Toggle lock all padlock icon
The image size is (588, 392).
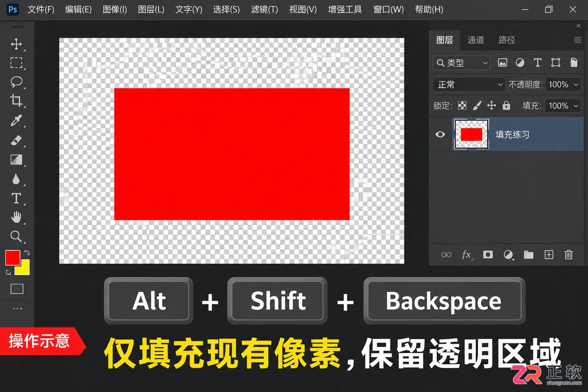coord(506,106)
